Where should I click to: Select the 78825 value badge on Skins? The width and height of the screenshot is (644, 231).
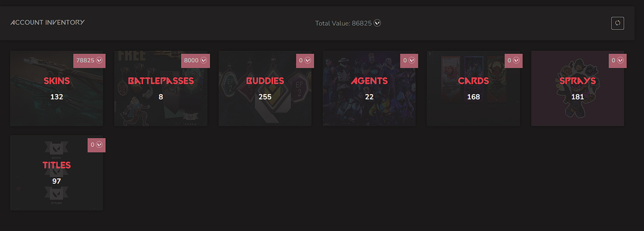coord(90,60)
